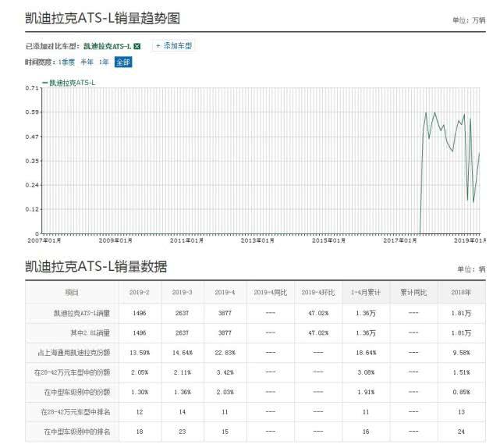Image resolution: width=500 pixels, height=448 pixels.
Task: Remove 凯迪拉克ATS-L from comparison via green X
Action: [137, 46]
